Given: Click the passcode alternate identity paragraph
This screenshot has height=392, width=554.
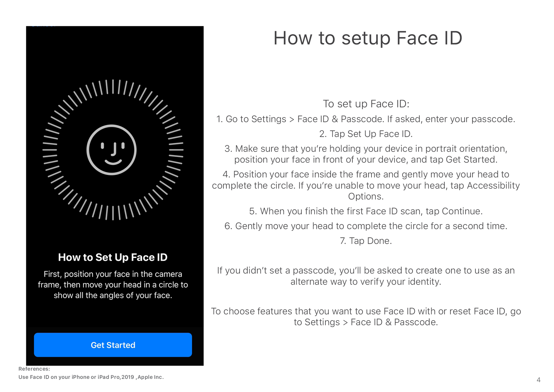Looking at the screenshot, I should click(x=366, y=276).
